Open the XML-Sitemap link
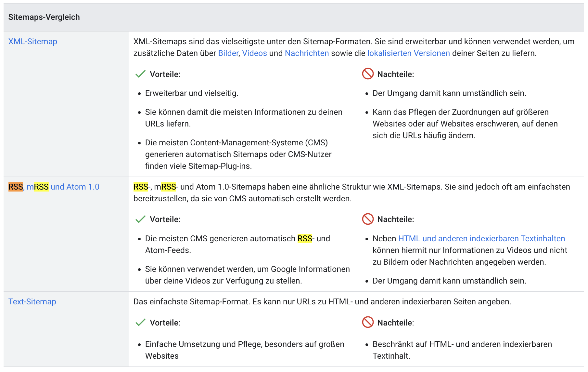 click(33, 41)
